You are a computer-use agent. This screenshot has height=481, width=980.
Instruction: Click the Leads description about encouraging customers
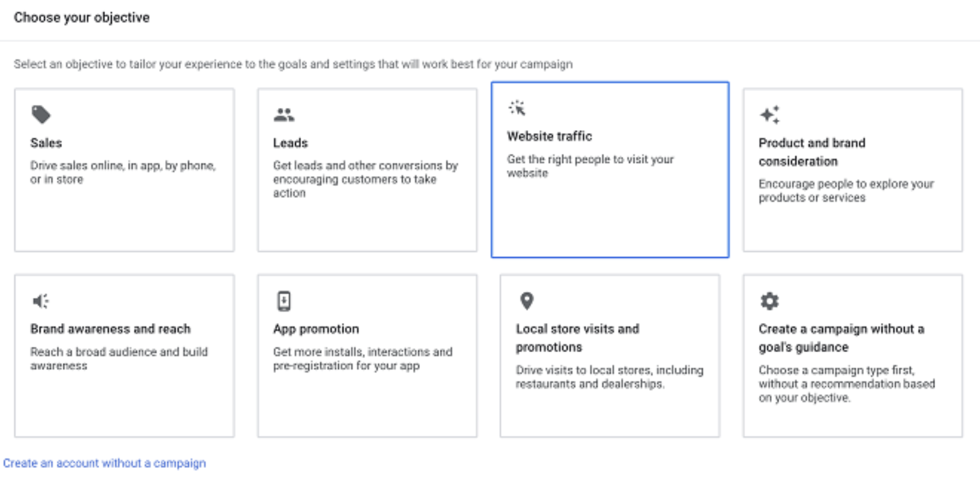pyautogui.click(x=365, y=179)
